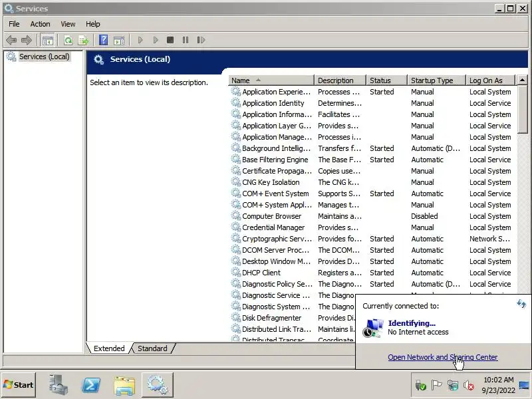Click the vertical scrollbar thumb in services list
The image size is (532, 399).
point(522,110)
